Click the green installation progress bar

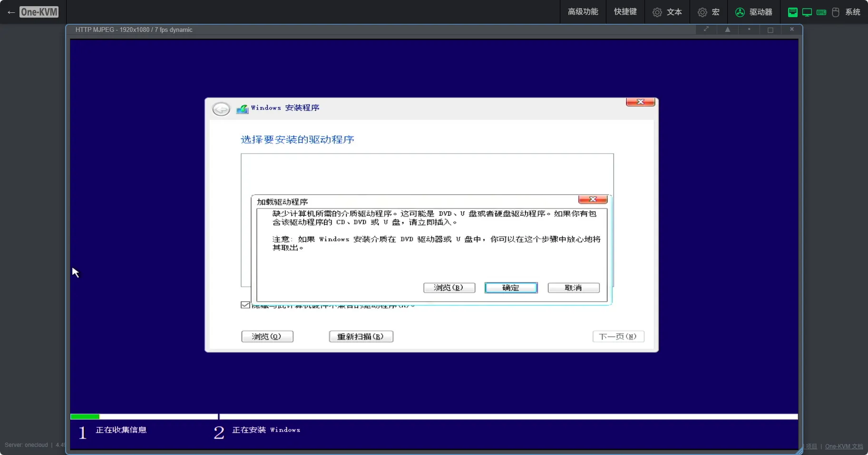[85, 416]
